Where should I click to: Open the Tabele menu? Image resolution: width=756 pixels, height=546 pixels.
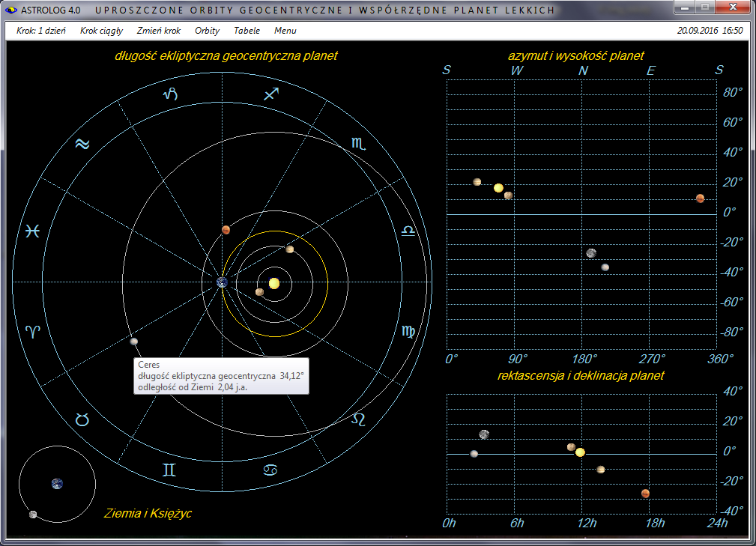coord(247,31)
